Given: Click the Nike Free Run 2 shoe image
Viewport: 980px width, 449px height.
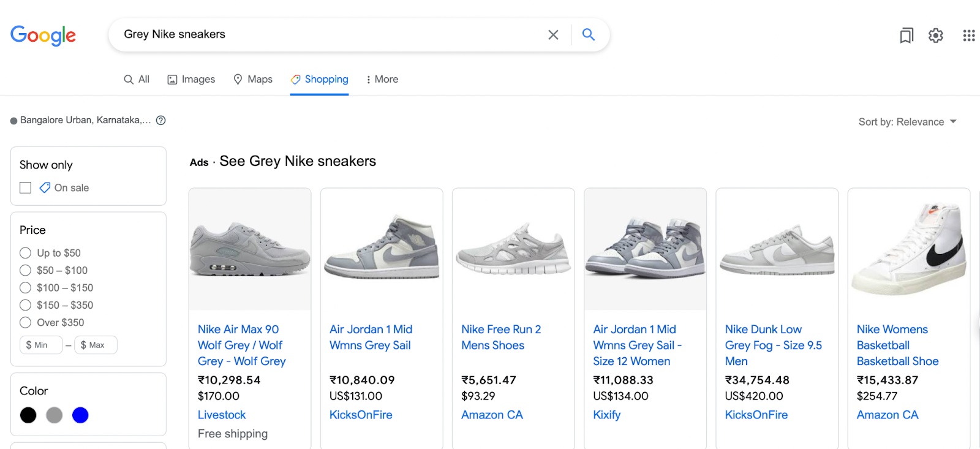Looking at the screenshot, I should coord(513,249).
